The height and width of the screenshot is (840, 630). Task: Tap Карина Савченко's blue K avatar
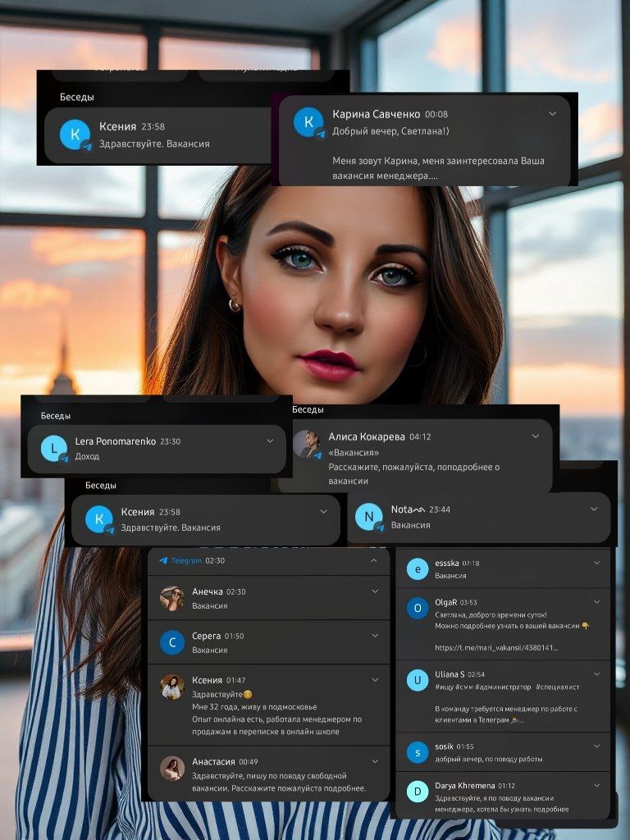coord(308,121)
